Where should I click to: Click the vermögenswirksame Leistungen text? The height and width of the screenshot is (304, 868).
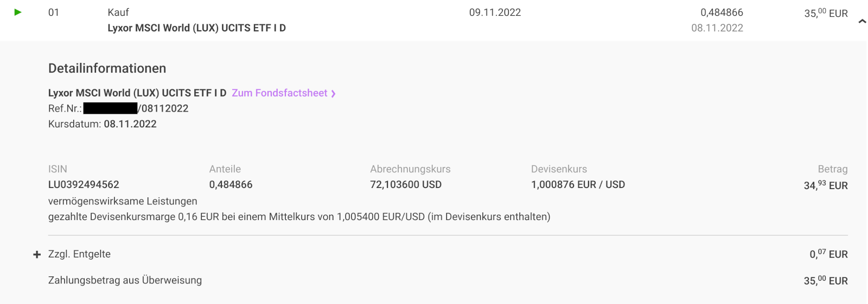(x=123, y=201)
